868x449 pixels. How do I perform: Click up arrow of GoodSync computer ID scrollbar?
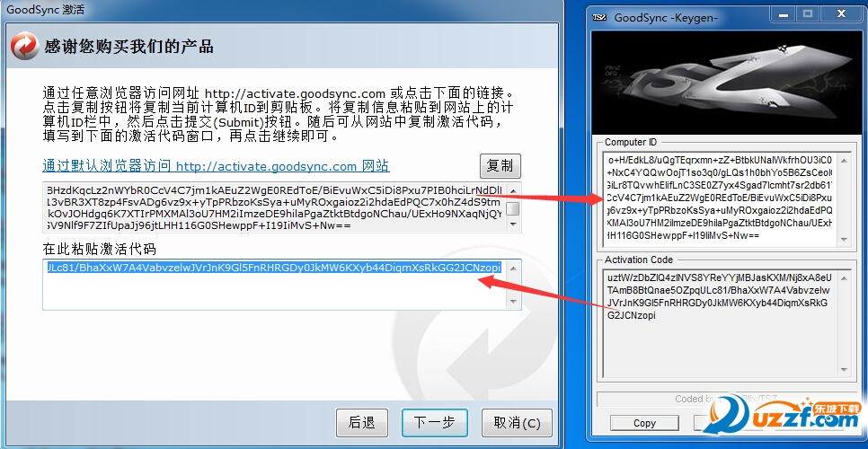point(513,190)
